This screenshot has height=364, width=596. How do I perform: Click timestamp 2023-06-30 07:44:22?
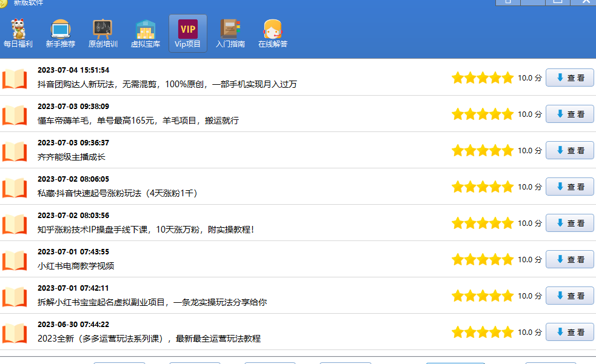[x=73, y=325]
